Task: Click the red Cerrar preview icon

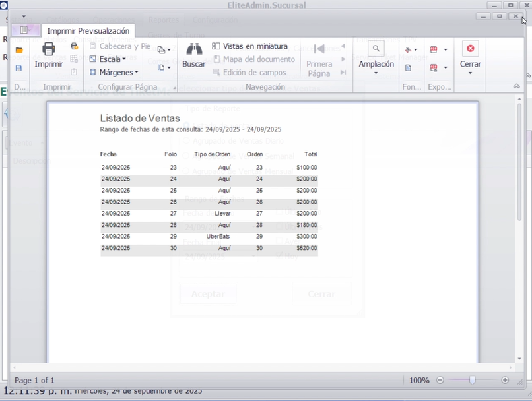Action: [x=470, y=49]
